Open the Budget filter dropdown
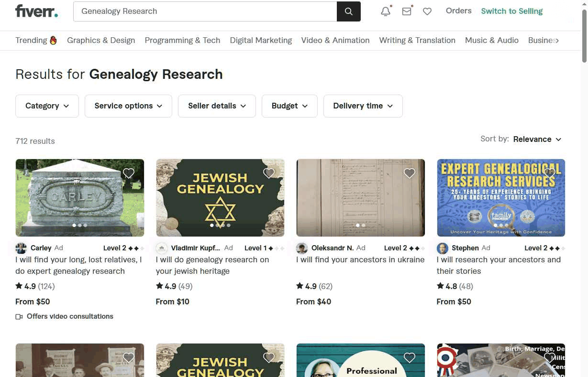 (289, 106)
